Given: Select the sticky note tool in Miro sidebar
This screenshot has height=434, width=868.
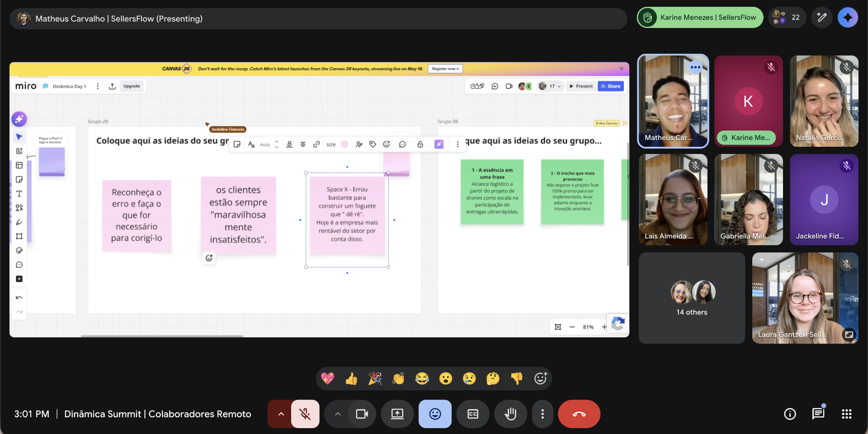Looking at the screenshot, I should 19,179.
